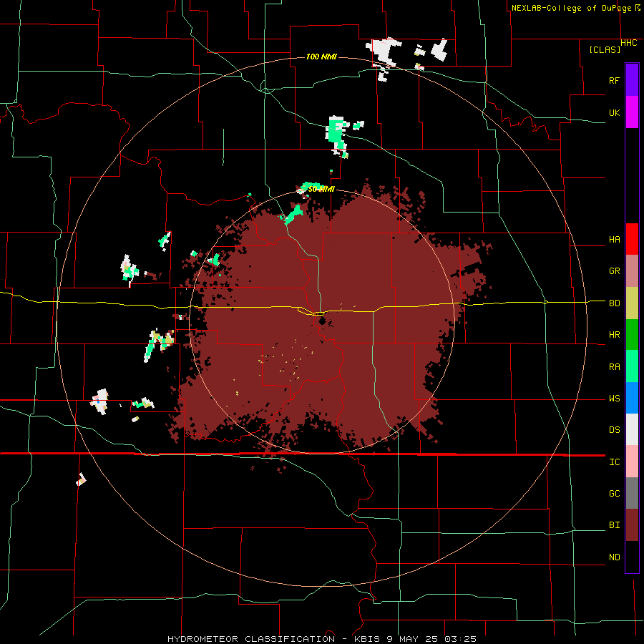Viewport: 644px width, 644px height.
Task: Click the RF legend label
Action: 614,80
